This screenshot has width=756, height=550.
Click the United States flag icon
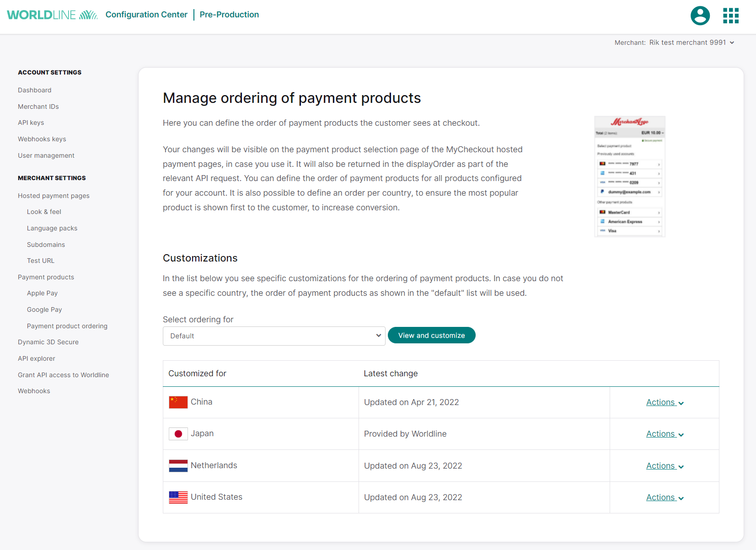point(178,497)
